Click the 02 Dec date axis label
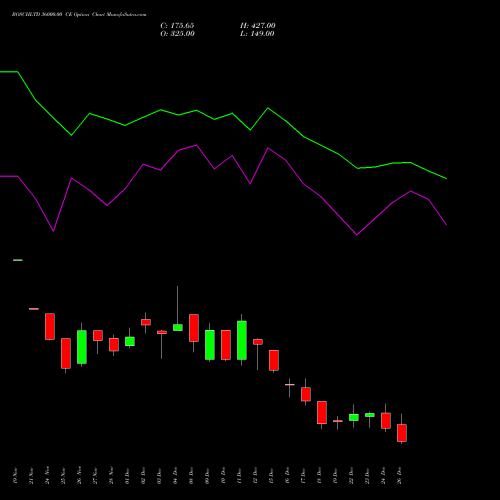The image size is (500, 500). [x=143, y=476]
